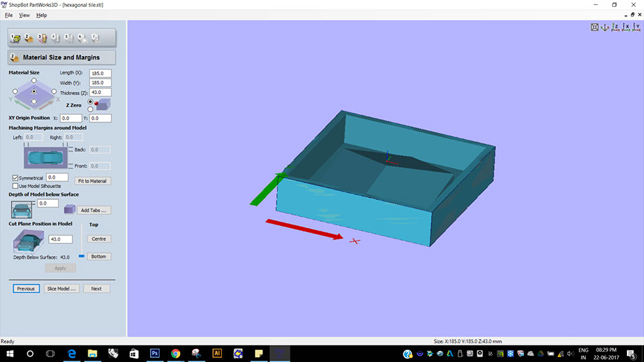Zoom to fit view icon
Screen dimensions: 644x362
click(594, 27)
